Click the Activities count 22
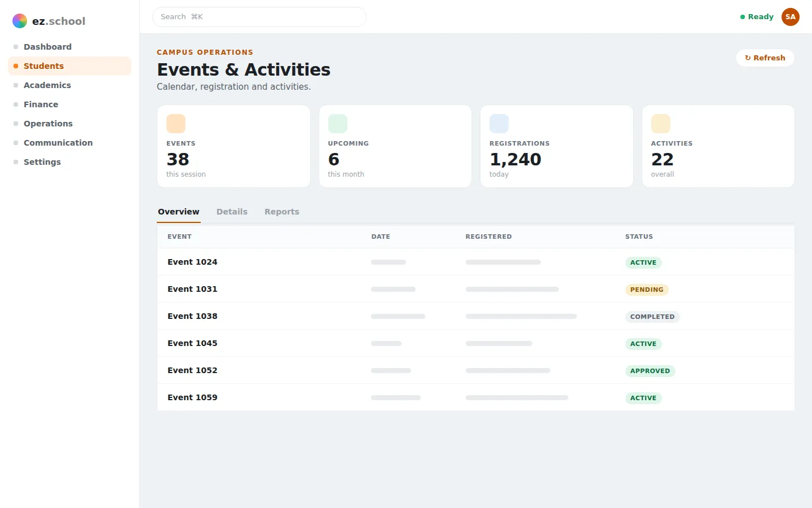This screenshot has width=812, height=508. 663,159
